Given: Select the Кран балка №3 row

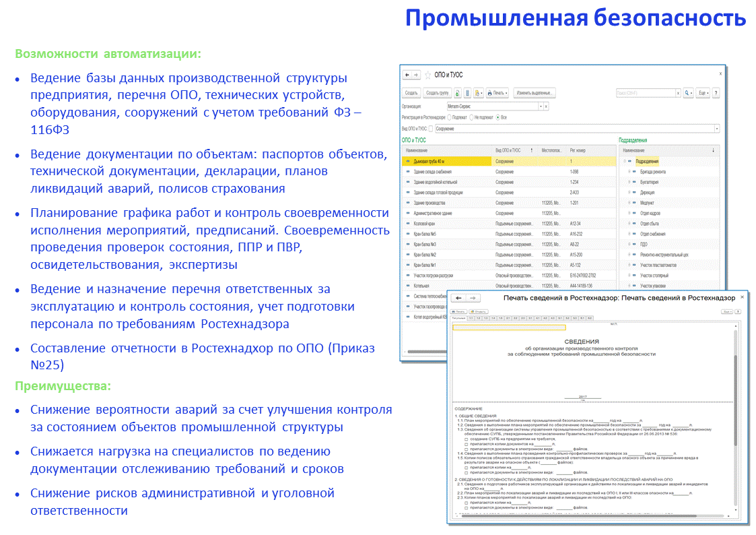Looking at the screenshot, I should (509, 245).
